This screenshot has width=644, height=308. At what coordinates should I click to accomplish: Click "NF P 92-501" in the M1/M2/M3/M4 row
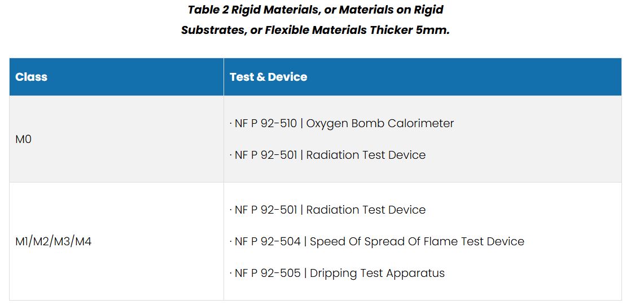(265, 210)
